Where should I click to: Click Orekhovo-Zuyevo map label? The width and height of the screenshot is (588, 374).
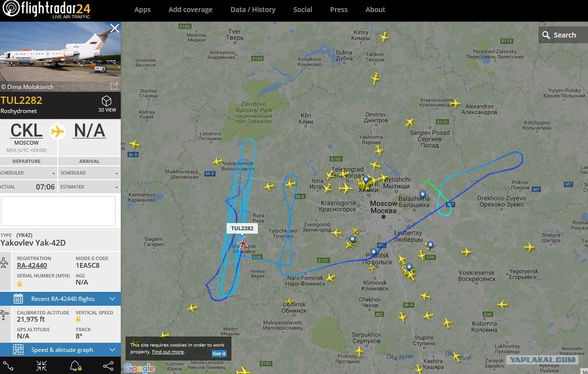[501, 201]
